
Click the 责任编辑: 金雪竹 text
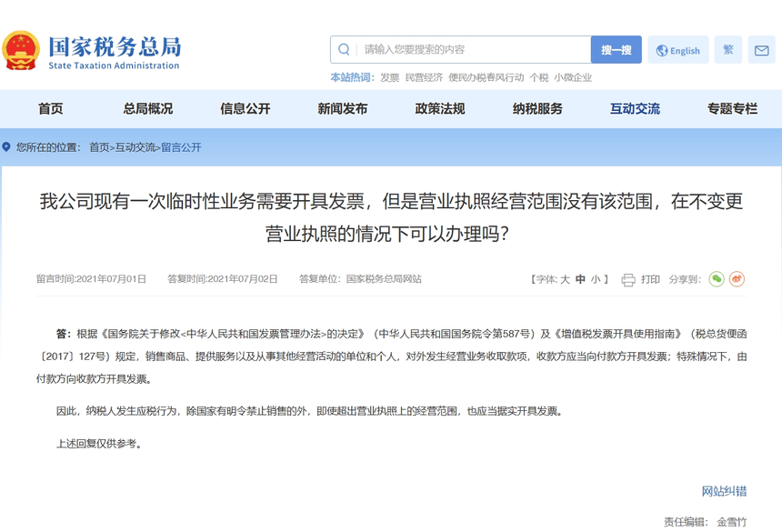706,522
